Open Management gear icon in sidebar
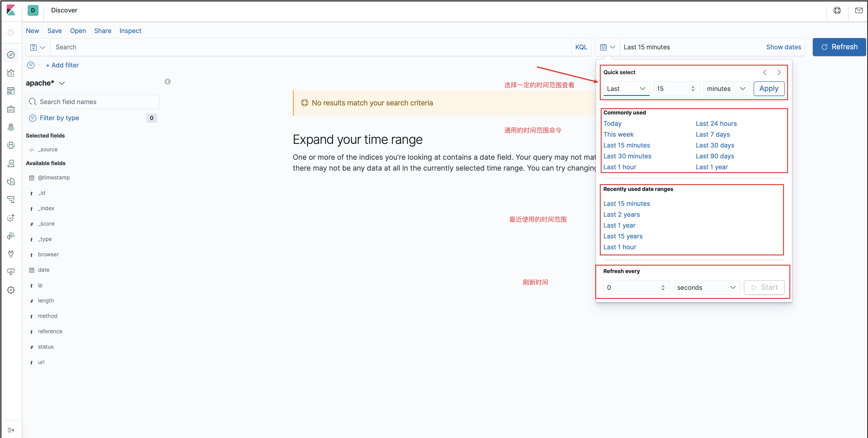This screenshot has height=438, width=868. (11, 290)
